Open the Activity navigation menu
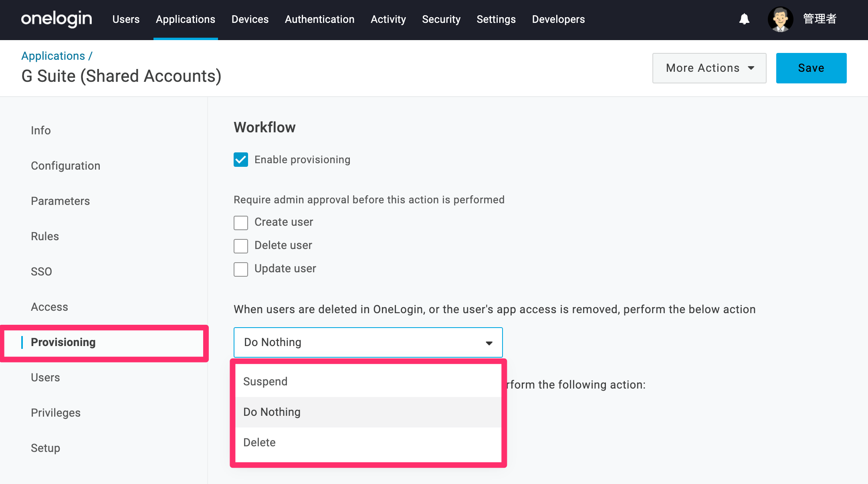Viewport: 868px width, 484px height. [x=388, y=19]
